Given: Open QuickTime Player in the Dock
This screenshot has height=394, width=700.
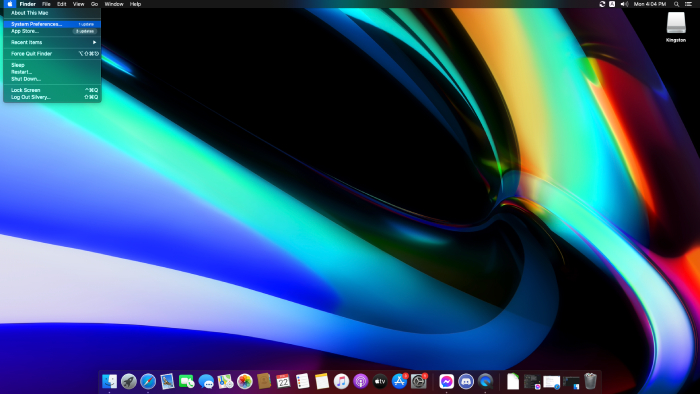Looking at the screenshot, I should (x=485, y=382).
